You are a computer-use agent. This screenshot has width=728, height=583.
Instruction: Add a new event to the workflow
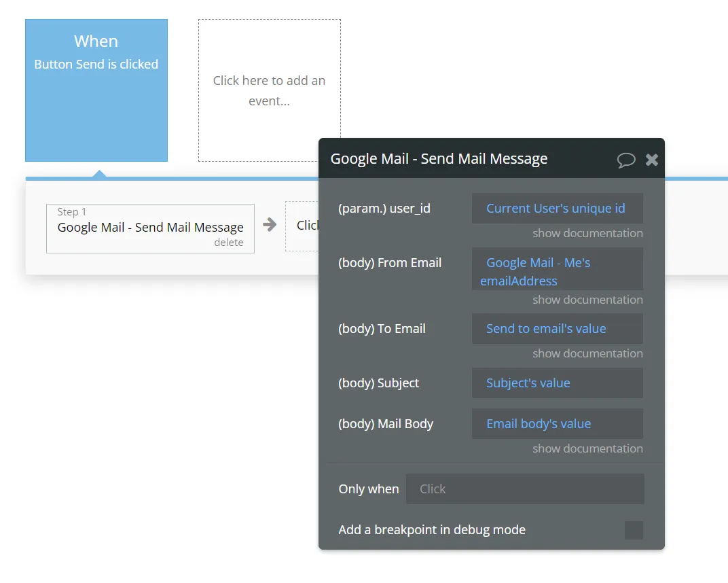point(270,90)
